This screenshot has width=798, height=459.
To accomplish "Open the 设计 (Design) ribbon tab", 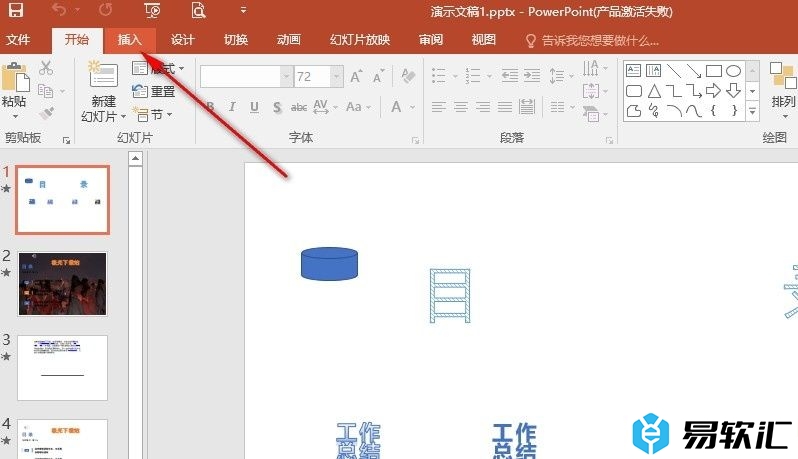I will [182, 40].
